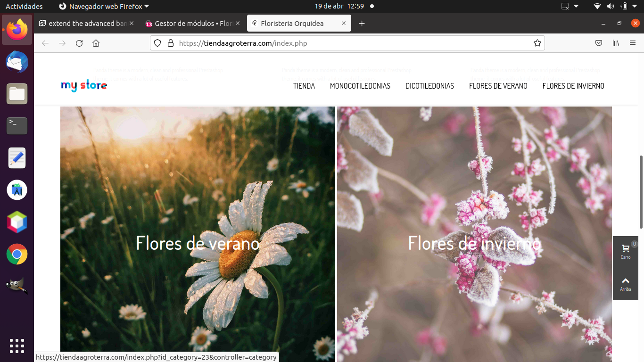Reload the current page
Viewport: 644px width, 362px height.
coord(79,43)
